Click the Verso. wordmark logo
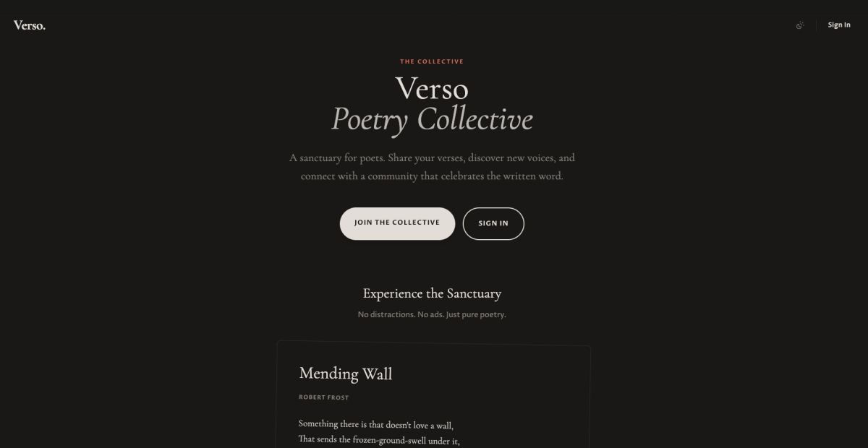 pos(29,24)
